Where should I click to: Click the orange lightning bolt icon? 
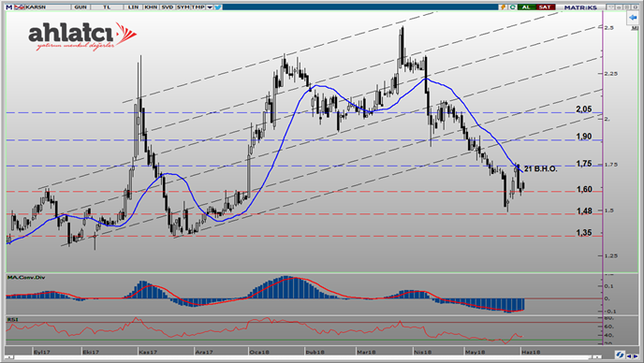coord(504,7)
